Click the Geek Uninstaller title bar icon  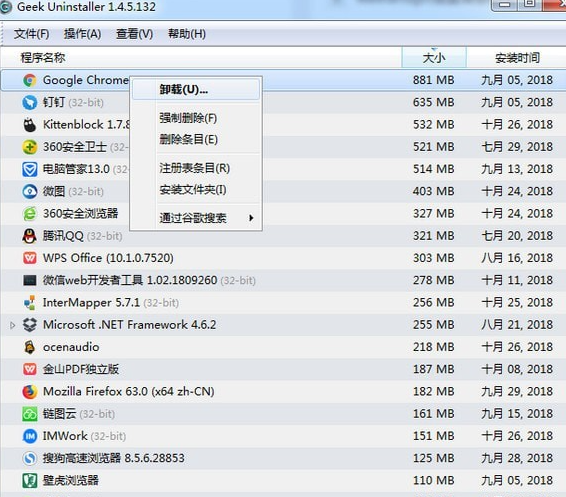click(x=6, y=7)
